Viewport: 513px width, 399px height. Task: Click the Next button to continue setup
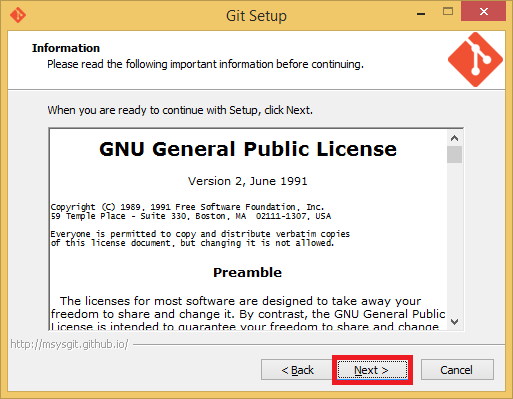coord(372,370)
